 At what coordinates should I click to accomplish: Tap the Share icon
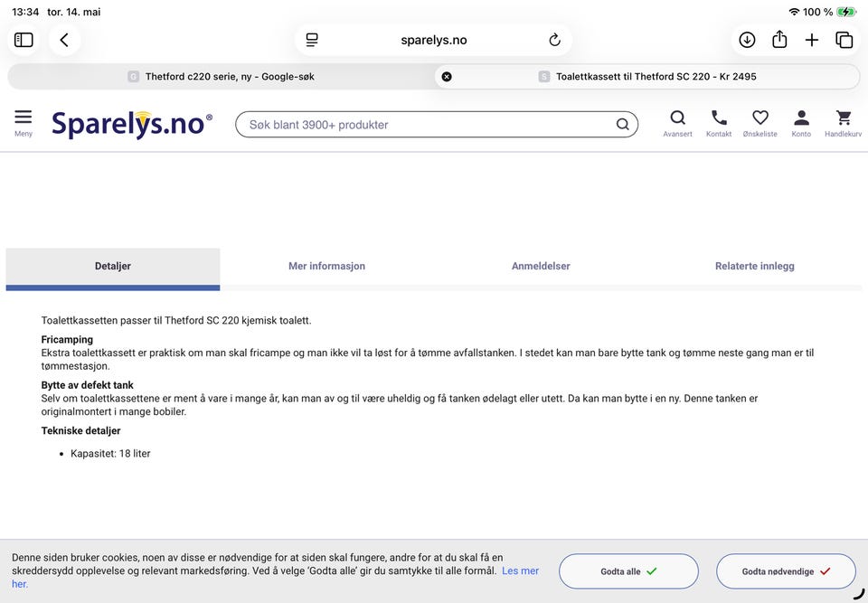point(779,40)
